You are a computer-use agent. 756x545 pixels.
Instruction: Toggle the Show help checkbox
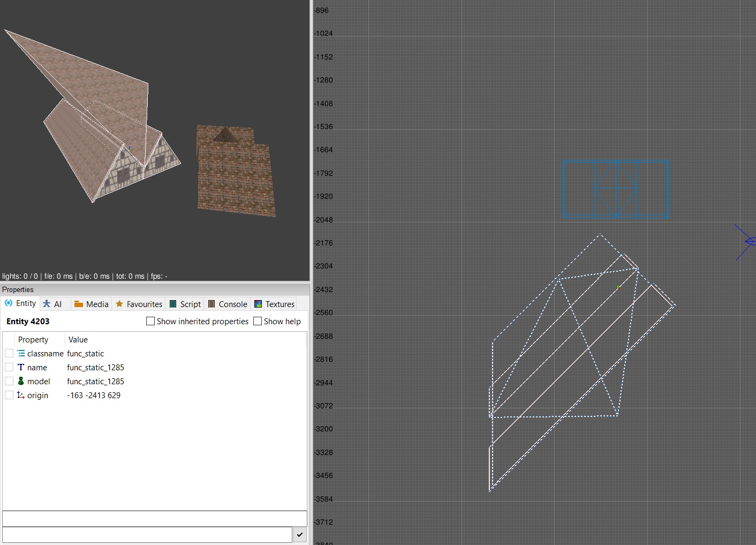(258, 321)
